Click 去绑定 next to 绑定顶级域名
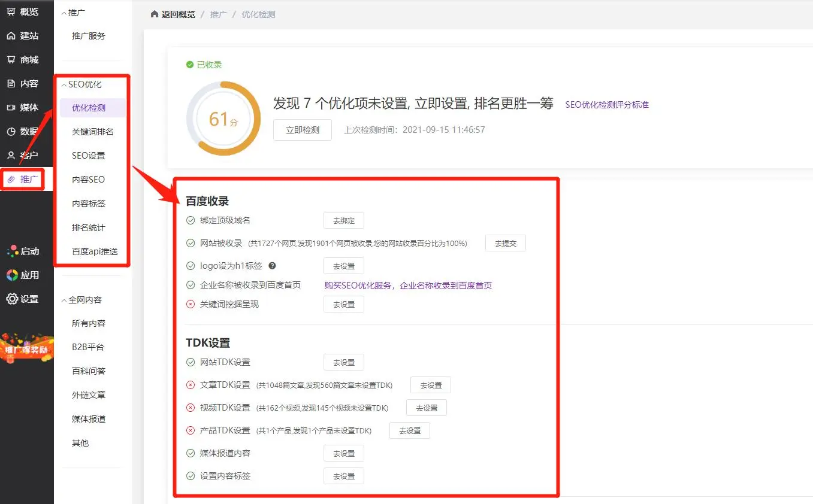 point(343,221)
